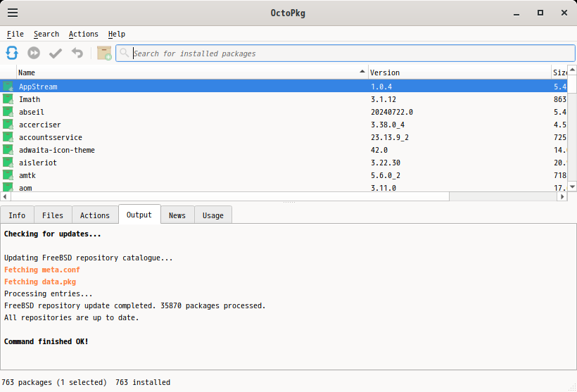Switch to the Info tab

(x=17, y=215)
